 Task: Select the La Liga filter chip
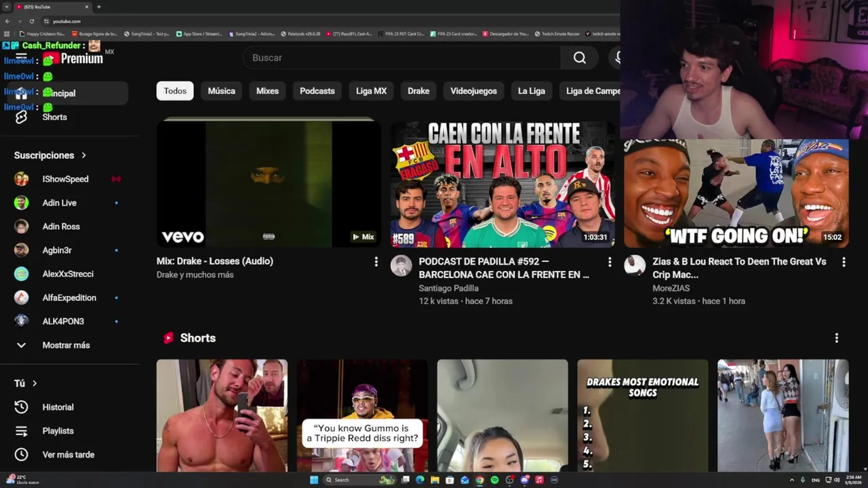point(532,91)
